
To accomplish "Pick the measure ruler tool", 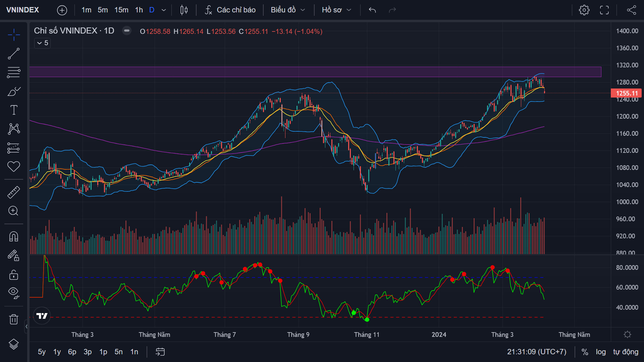I will [14, 192].
